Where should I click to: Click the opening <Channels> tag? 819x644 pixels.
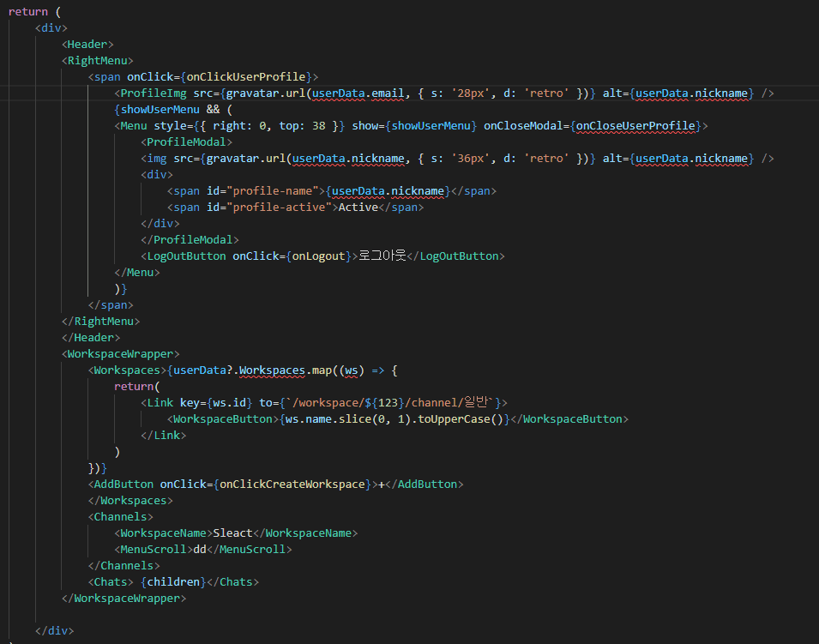coord(121,516)
